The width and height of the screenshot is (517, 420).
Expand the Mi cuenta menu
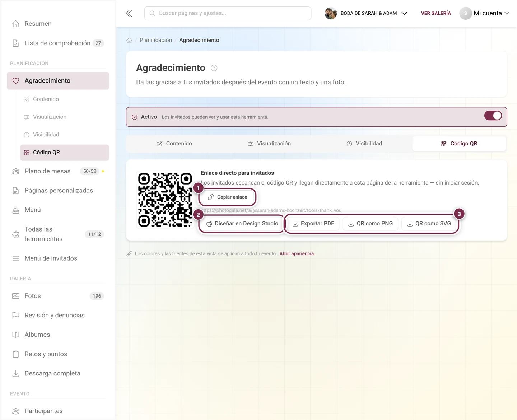pos(484,13)
